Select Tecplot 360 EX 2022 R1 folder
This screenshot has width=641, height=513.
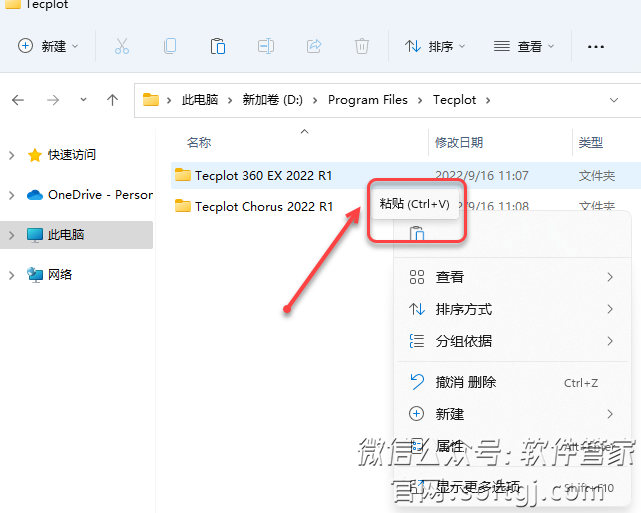[x=263, y=176]
